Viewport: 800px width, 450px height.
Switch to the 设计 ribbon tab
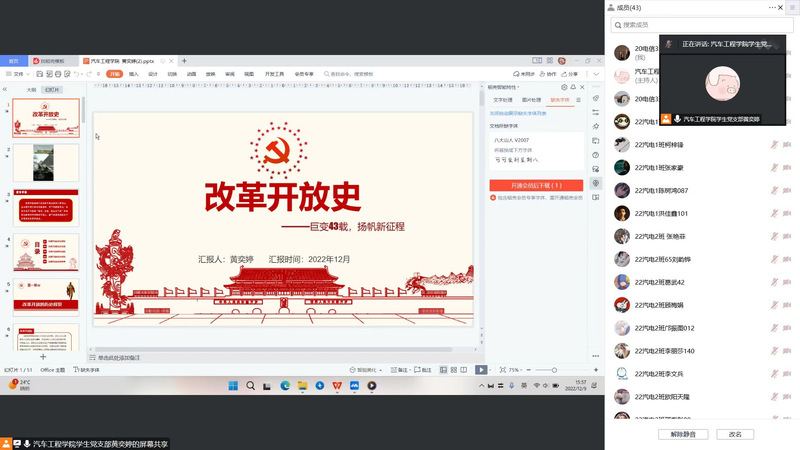153,74
